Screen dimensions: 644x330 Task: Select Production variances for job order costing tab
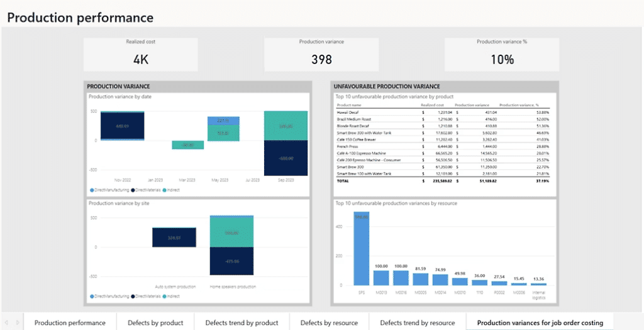pos(540,322)
